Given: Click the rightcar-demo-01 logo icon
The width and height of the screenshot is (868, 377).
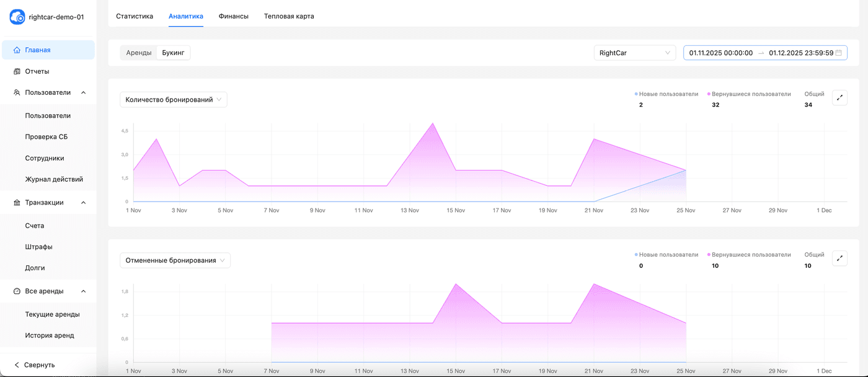Looking at the screenshot, I should tap(17, 17).
